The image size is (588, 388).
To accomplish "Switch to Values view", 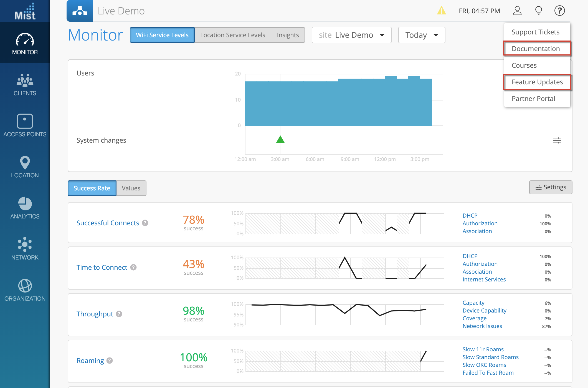I will point(131,188).
